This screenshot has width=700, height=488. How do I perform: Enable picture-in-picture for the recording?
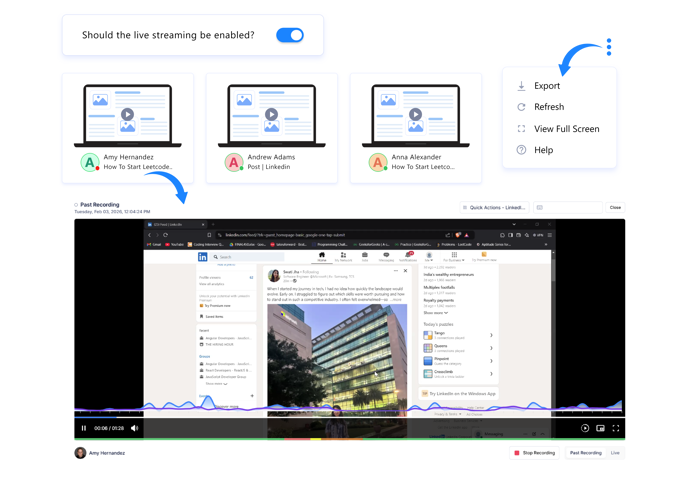coord(600,428)
